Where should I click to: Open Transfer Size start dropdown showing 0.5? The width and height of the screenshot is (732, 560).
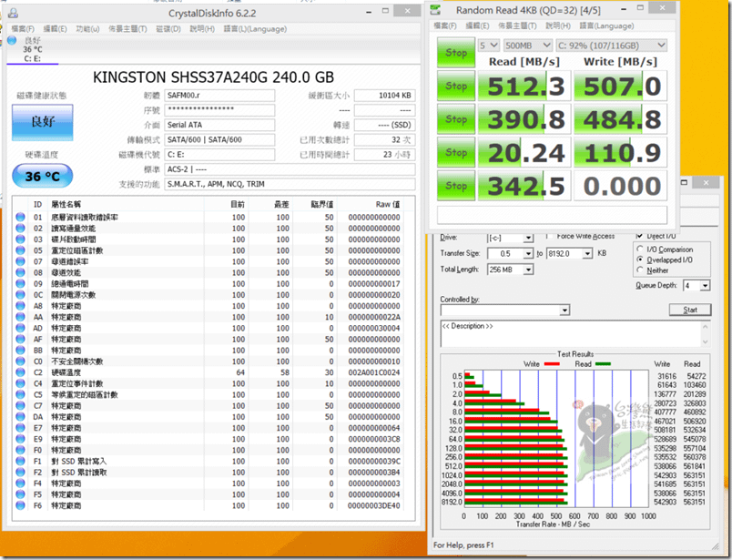click(x=528, y=254)
